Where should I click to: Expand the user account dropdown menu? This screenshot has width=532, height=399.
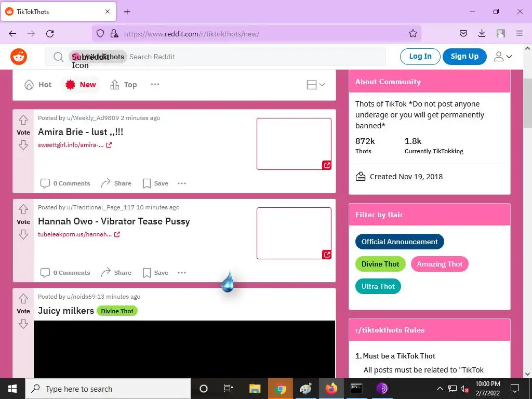coord(503,57)
